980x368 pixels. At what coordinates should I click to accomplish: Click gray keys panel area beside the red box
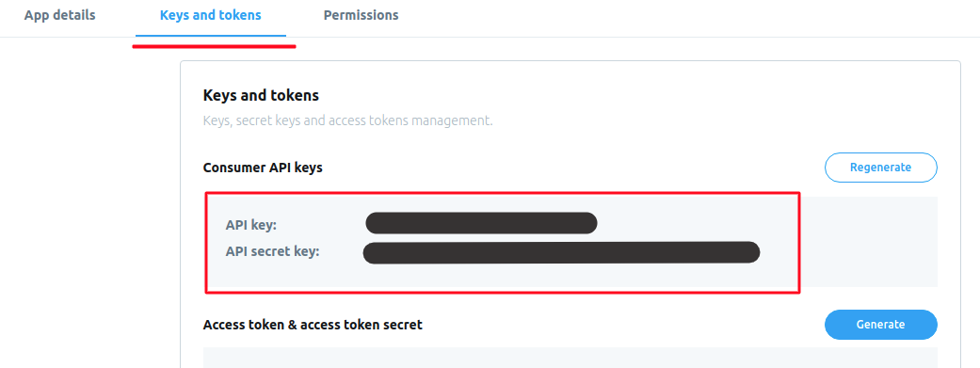tap(869, 242)
